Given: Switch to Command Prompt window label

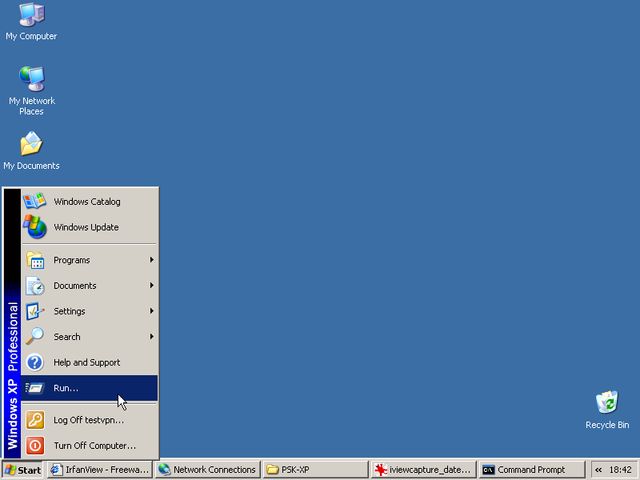Looking at the screenshot, I should point(531,470).
